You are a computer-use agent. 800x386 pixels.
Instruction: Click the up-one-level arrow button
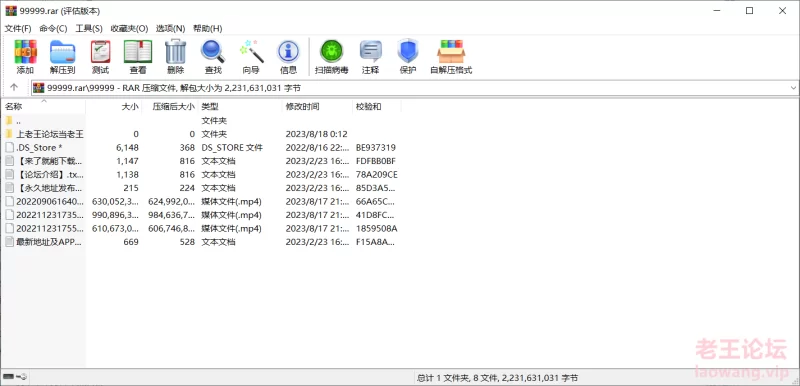coord(14,88)
